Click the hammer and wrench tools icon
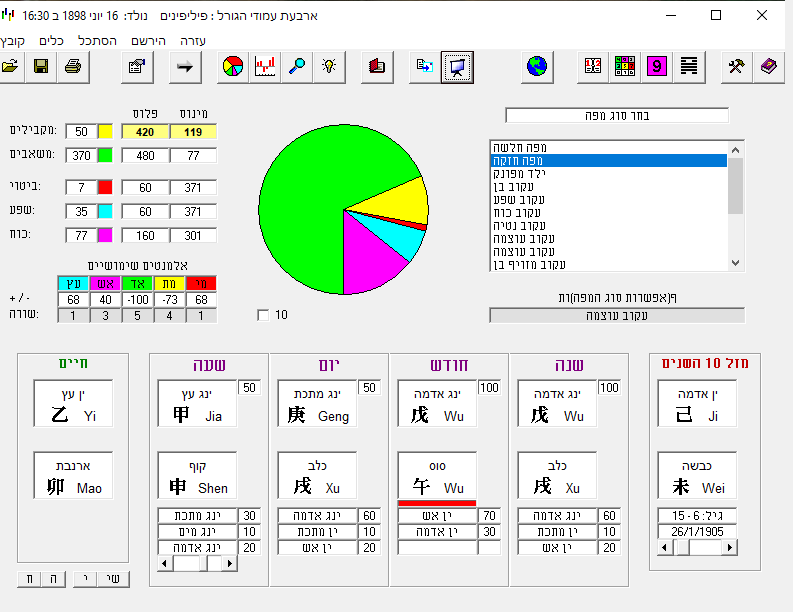 [737, 67]
